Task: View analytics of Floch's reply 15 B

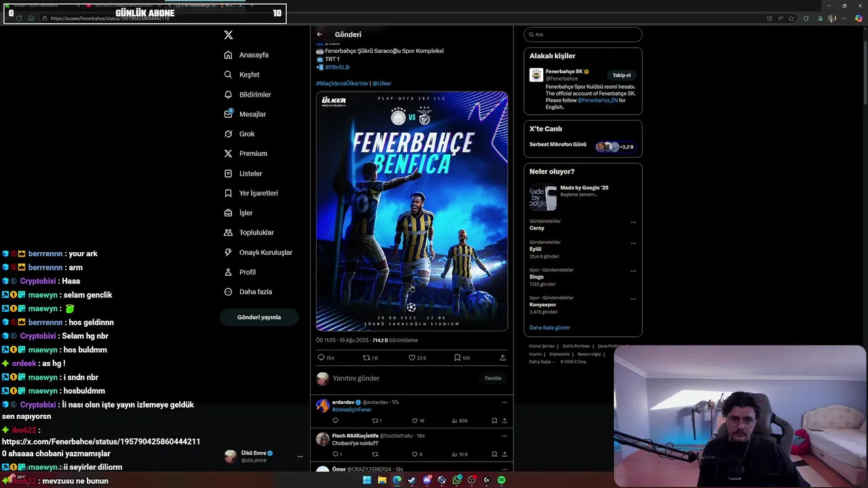Action: point(459,454)
